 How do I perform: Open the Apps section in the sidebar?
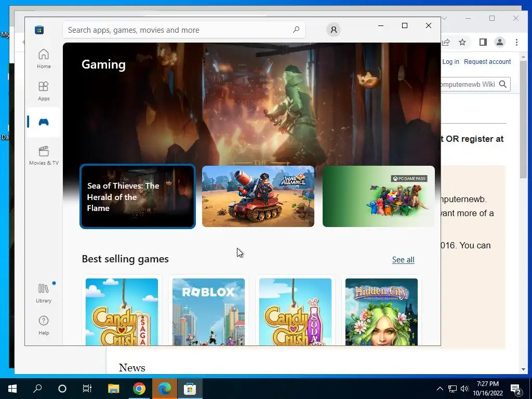44,91
